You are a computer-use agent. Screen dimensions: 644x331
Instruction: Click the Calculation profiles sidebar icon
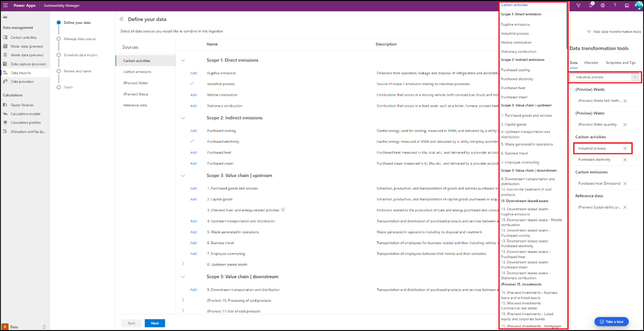coord(5,122)
